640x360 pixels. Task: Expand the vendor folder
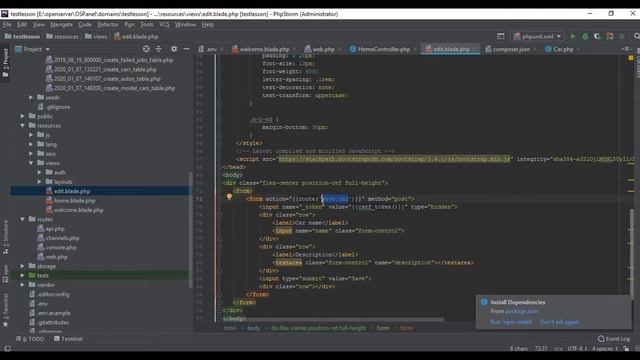pyautogui.click(x=22, y=285)
